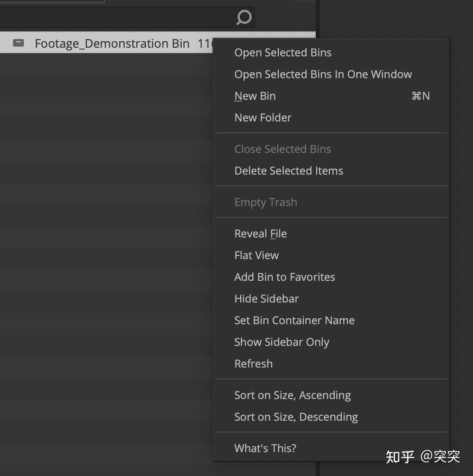Click the Footage_Demonstration Bin icon

[18, 43]
